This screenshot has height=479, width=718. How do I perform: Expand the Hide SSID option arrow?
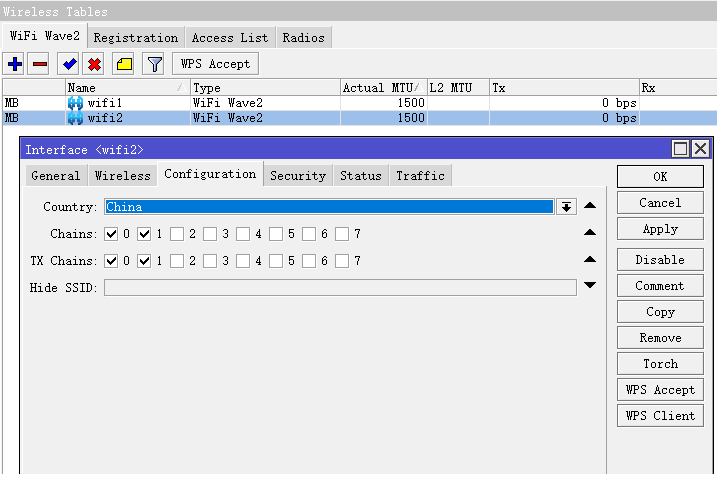coord(590,286)
